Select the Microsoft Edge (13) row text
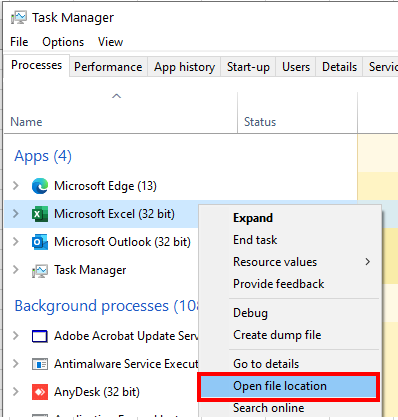 click(105, 186)
